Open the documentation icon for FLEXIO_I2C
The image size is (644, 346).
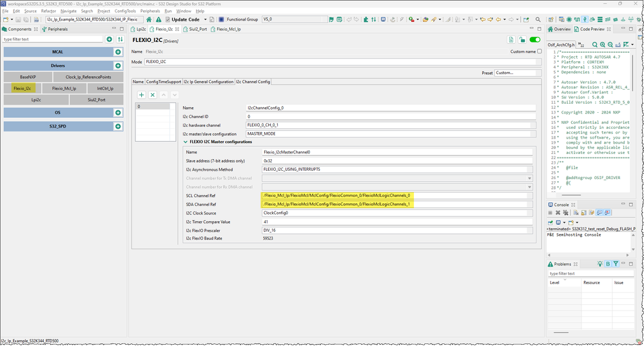511,39
